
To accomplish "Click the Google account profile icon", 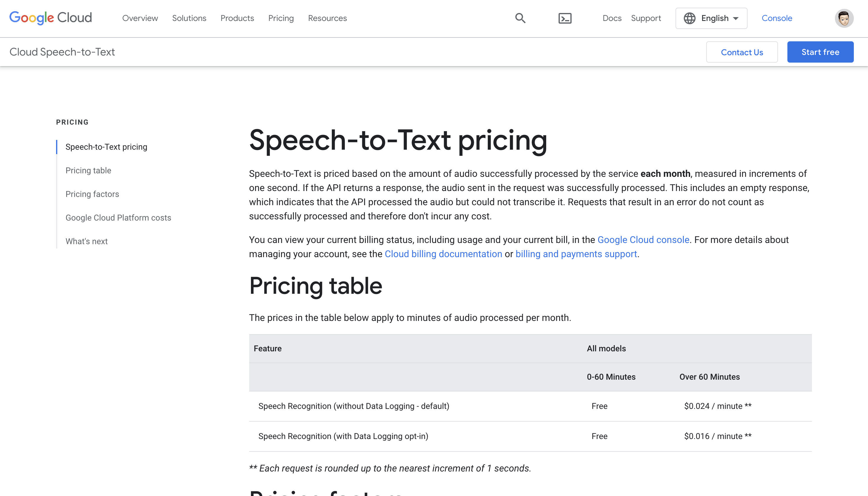I will coord(845,19).
